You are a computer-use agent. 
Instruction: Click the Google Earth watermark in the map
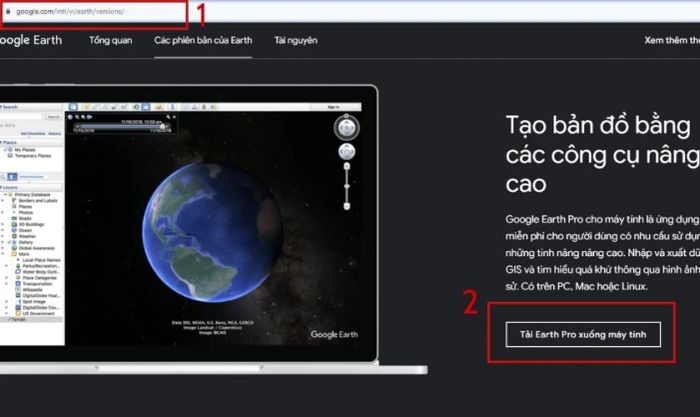334,334
